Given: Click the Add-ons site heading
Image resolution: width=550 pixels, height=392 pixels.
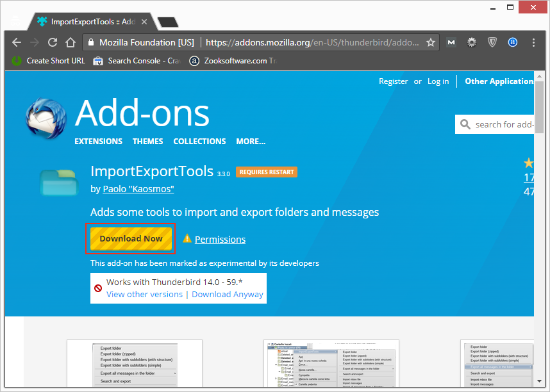Looking at the screenshot, I should click(x=142, y=113).
